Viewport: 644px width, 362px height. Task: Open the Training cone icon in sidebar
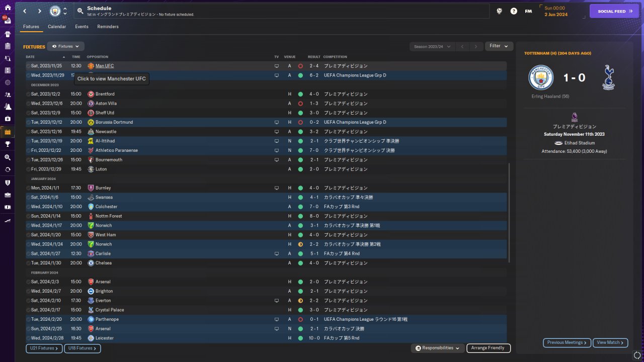click(8, 107)
